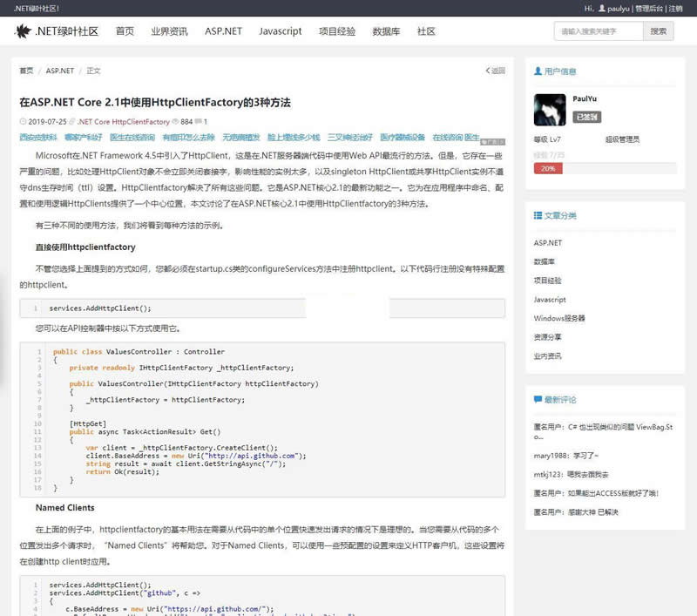Open the ASP.NET navigation menu item
Screen dimensions: 697x616
[x=223, y=31]
